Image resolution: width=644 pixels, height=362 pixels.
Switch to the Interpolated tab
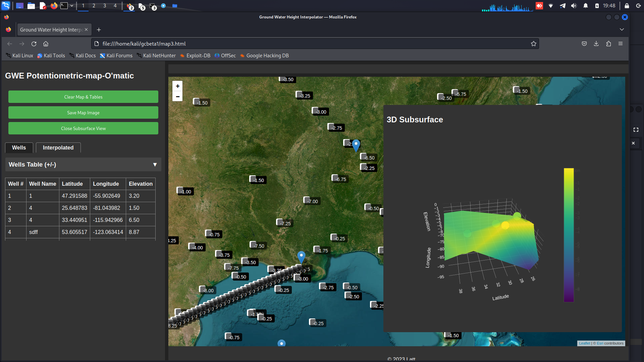pos(58,147)
